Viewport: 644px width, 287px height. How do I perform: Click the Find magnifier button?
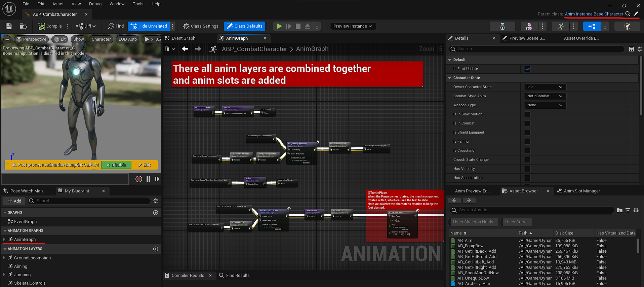tap(116, 26)
